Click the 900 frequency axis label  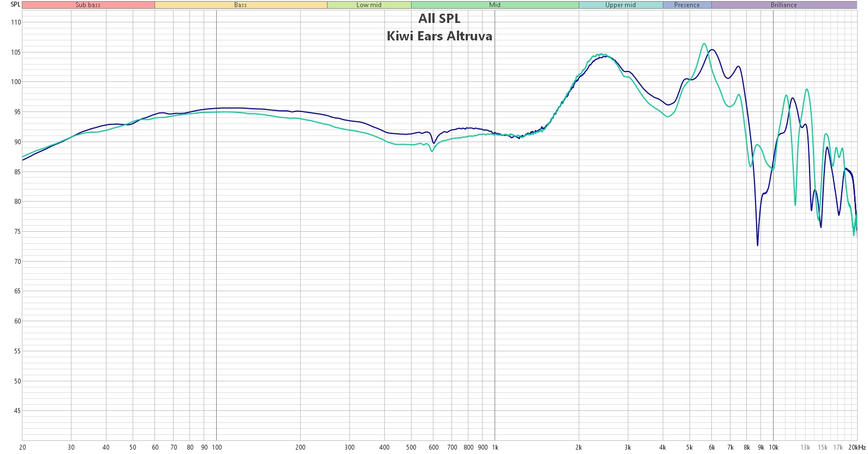coord(483,447)
